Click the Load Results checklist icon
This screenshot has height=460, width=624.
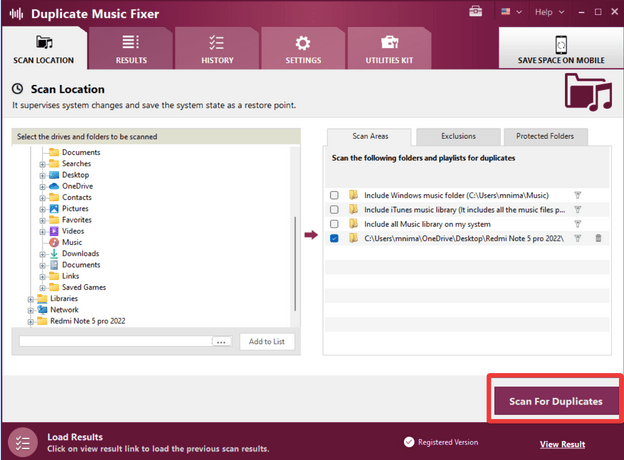click(23, 442)
